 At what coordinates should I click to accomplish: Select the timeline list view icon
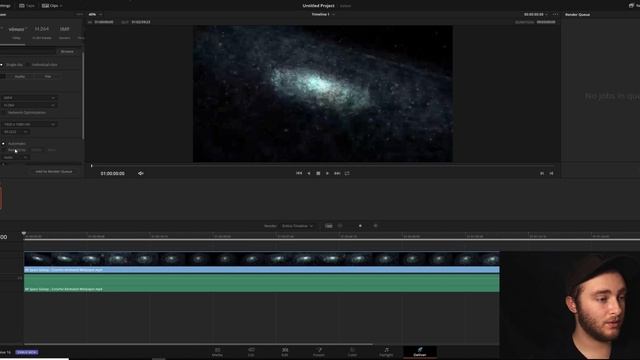pyautogui.click(x=340, y=226)
